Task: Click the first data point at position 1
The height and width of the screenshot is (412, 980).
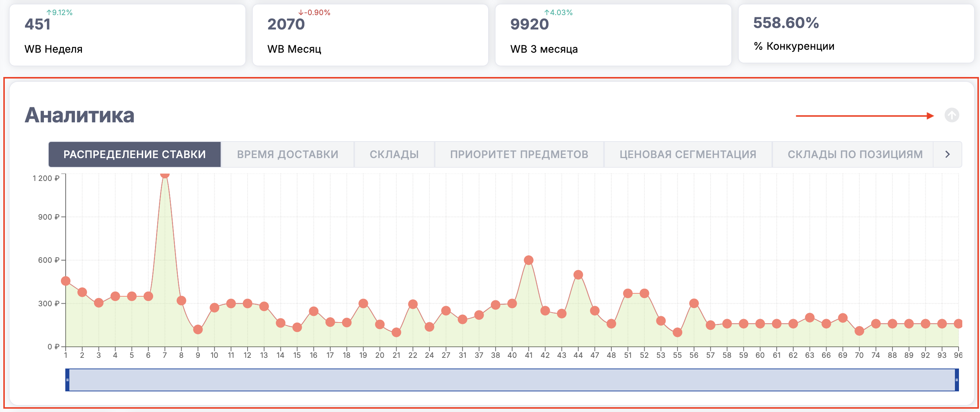Action: pyautogui.click(x=66, y=281)
